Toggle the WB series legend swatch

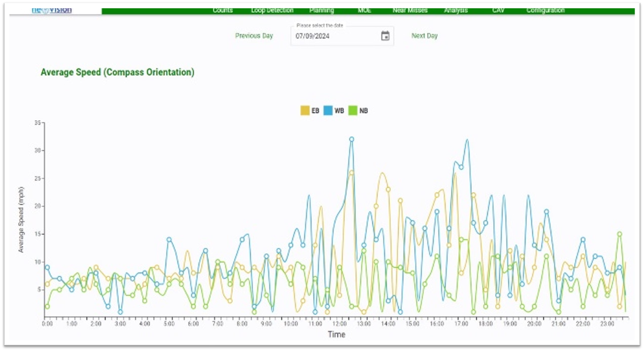click(328, 110)
